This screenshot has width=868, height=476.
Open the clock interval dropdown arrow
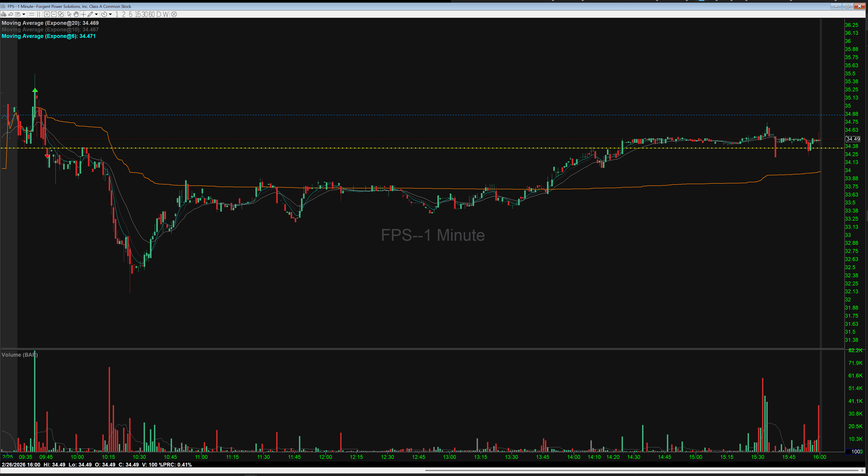click(x=110, y=14)
